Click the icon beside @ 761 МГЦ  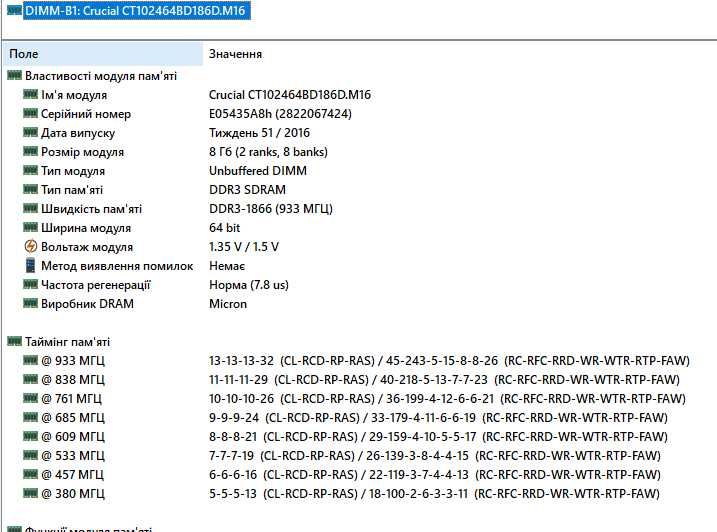[30, 398]
